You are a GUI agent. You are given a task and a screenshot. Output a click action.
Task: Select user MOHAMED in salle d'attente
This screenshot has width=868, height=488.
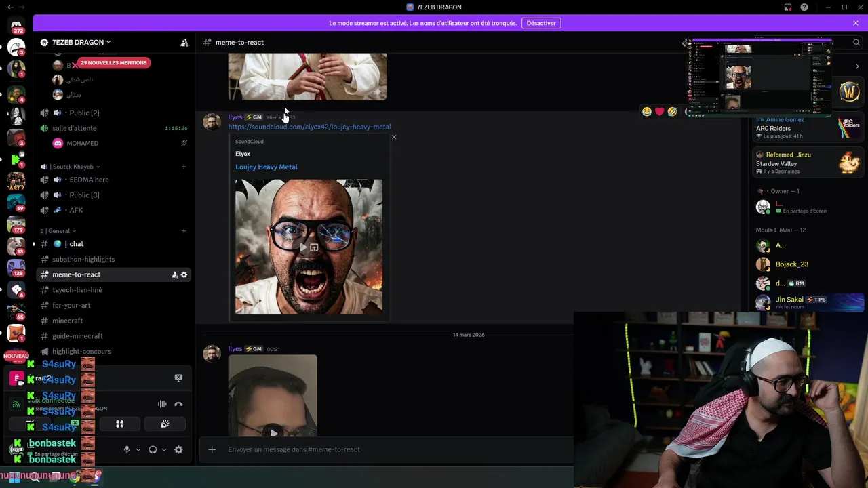[113, 144]
